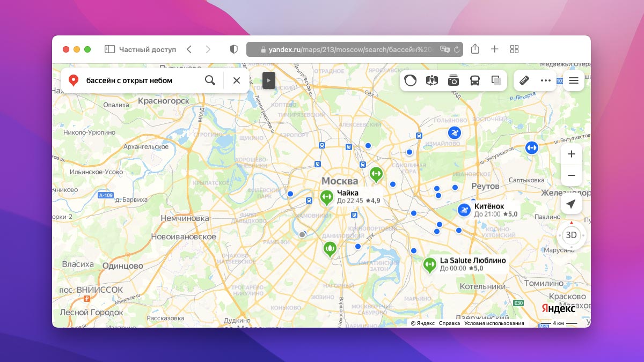This screenshot has width=644, height=362.
Task: Click the Частный доступ private label
Action: tap(148, 49)
